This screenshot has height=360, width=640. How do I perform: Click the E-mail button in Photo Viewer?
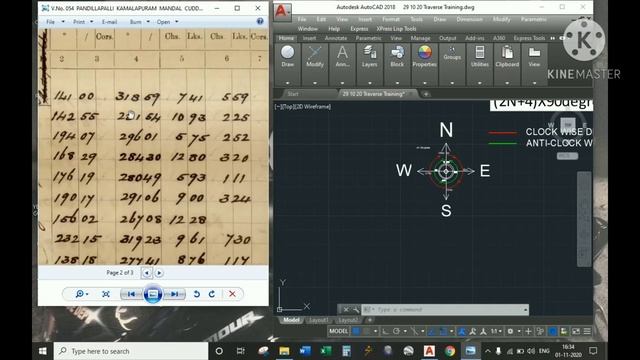point(109,22)
